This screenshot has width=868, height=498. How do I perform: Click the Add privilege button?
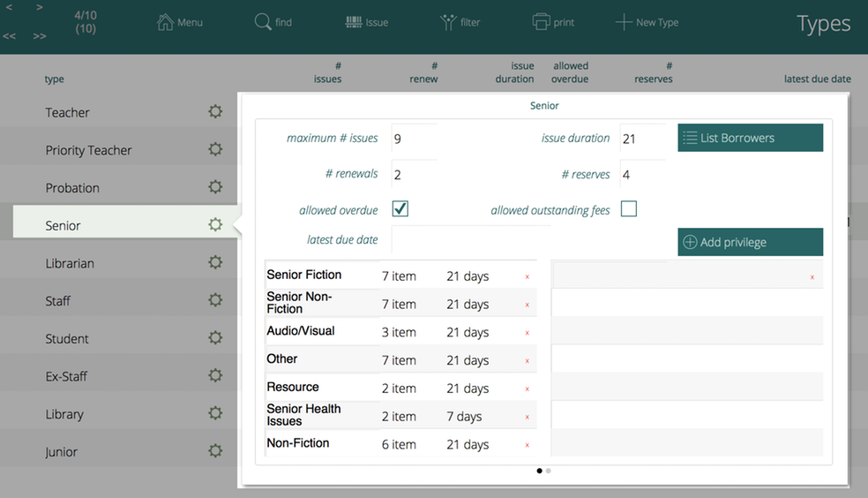[x=750, y=242]
